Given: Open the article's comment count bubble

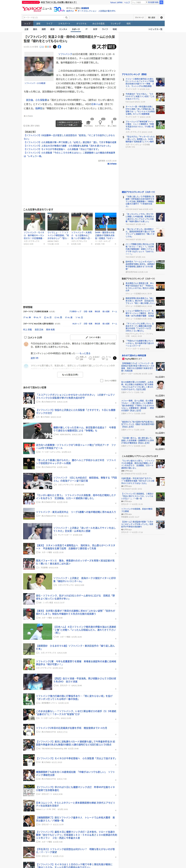Looking at the screenshot, I should [42, 47].
